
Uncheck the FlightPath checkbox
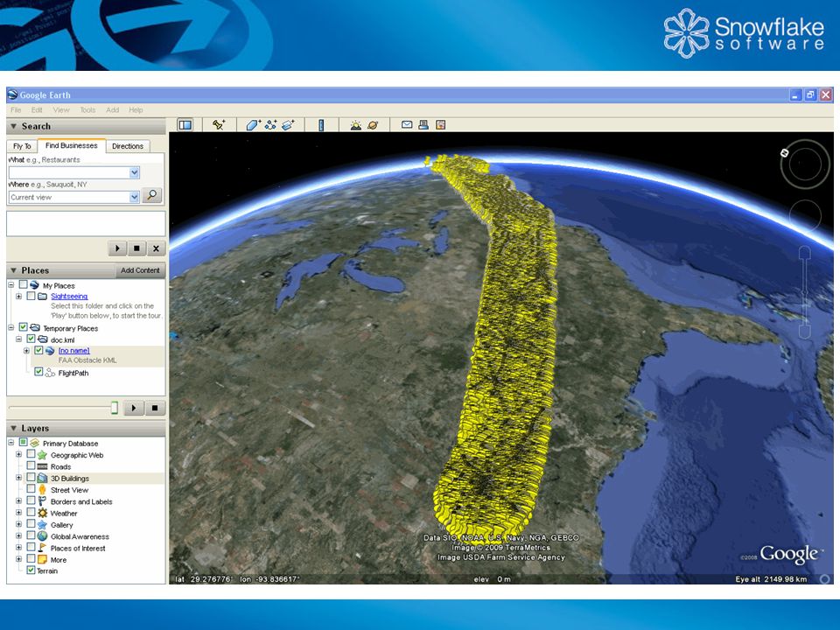pyautogui.click(x=38, y=371)
